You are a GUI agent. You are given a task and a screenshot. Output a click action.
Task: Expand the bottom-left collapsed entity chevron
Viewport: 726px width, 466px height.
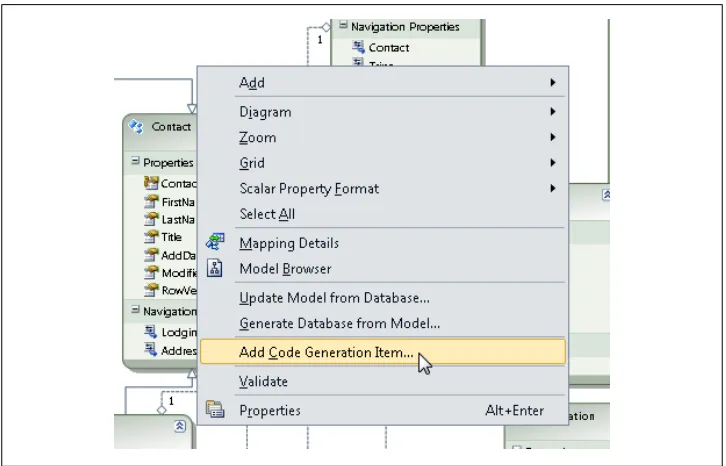[x=180, y=426]
